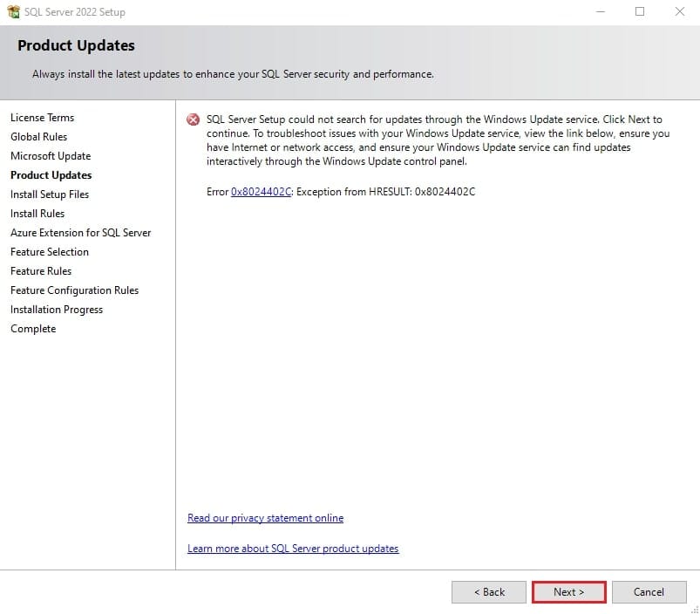
Task: Click the Next button
Action: coord(568,592)
